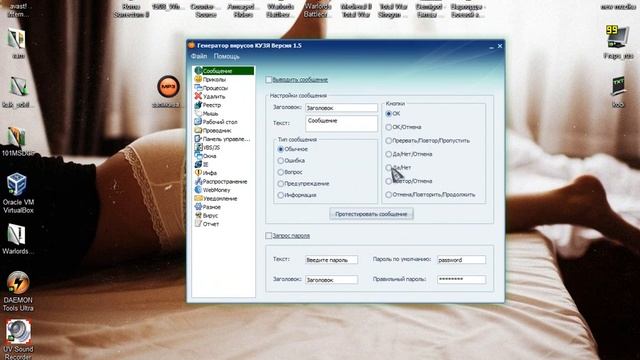
Task: Click the Заголовок field in password section
Action: pos(331,280)
